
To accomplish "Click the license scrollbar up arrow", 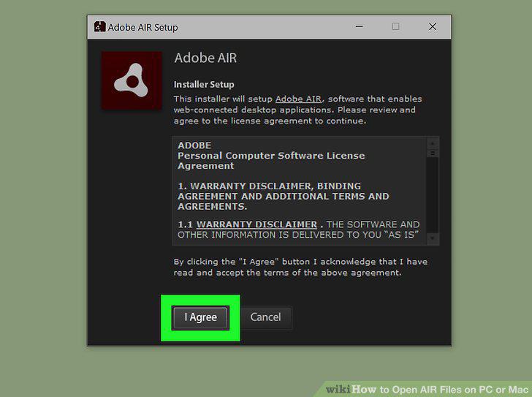I will click(433, 143).
